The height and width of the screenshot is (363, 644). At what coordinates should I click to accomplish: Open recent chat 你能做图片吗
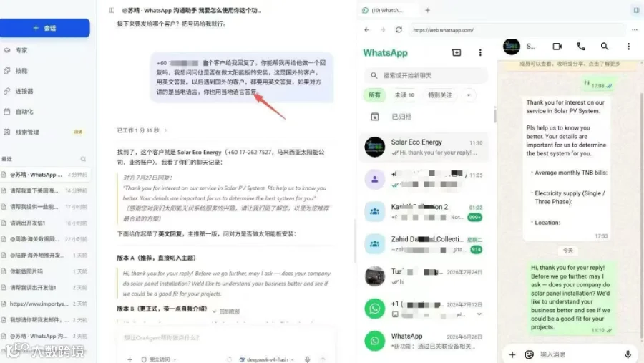tap(44, 271)
